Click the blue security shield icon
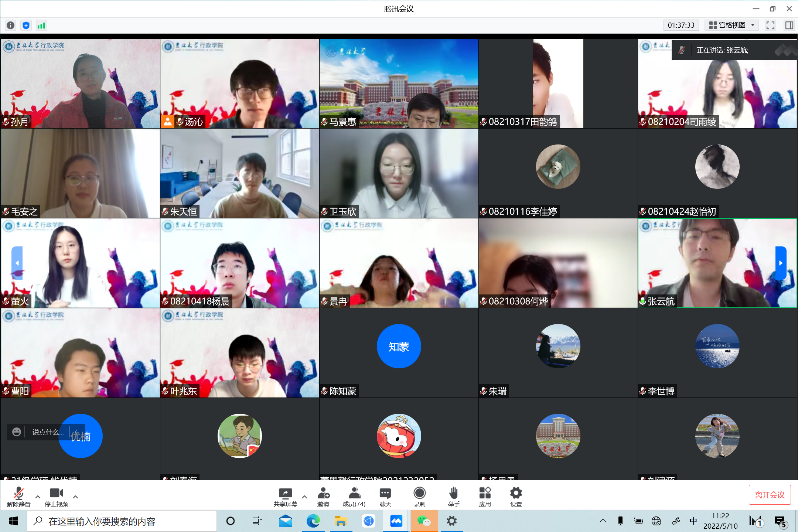This screenshot has height=532, width=798. coord(26,25)
